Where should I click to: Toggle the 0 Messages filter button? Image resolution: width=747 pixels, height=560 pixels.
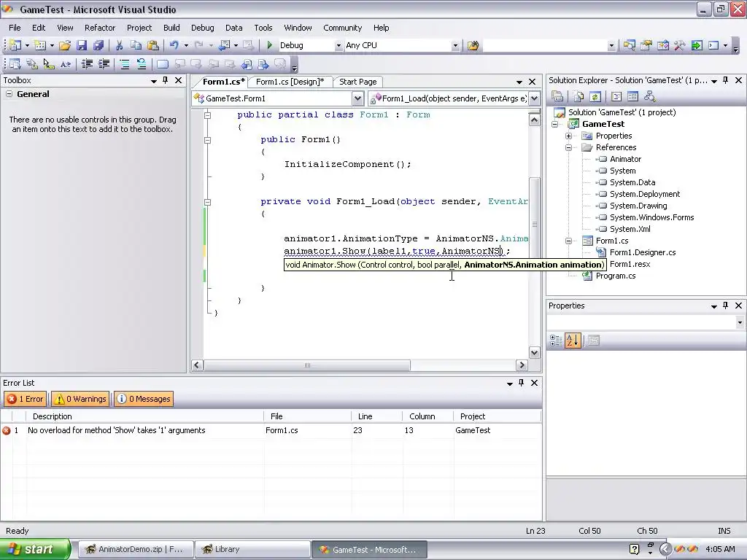click(143, 399)
